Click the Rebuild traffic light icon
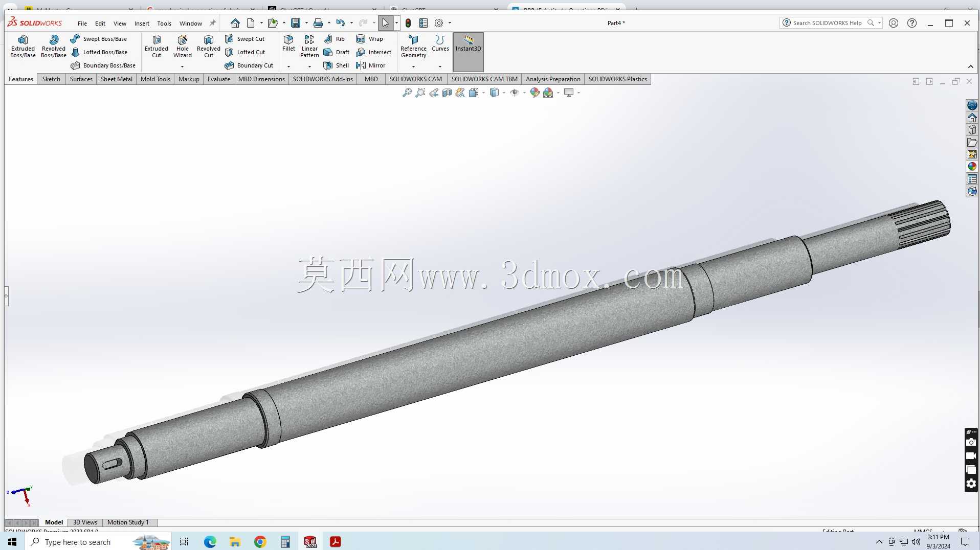980x550 pixels. click(408, 23)
